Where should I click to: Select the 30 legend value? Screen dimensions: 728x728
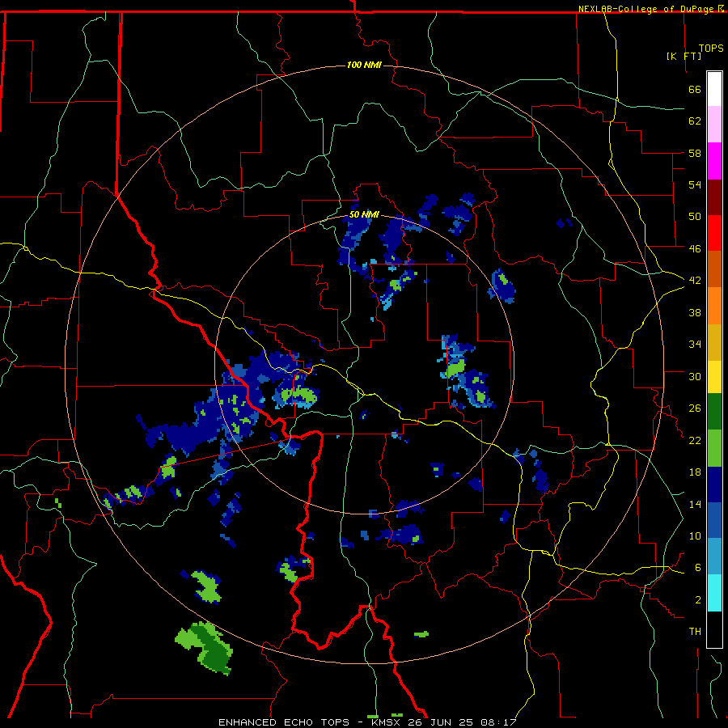[695, 376]
